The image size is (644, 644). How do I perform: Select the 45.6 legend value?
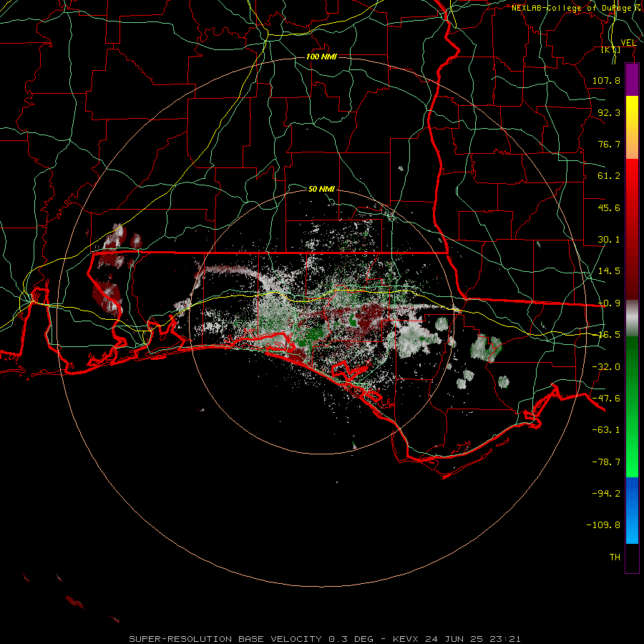pyautogui.click(x=609, y=208)
